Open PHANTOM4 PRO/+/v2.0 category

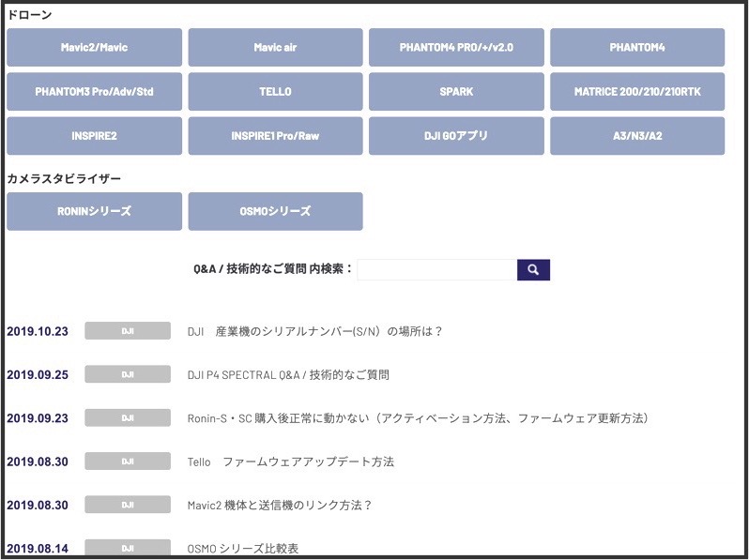(x=456, y=47)
